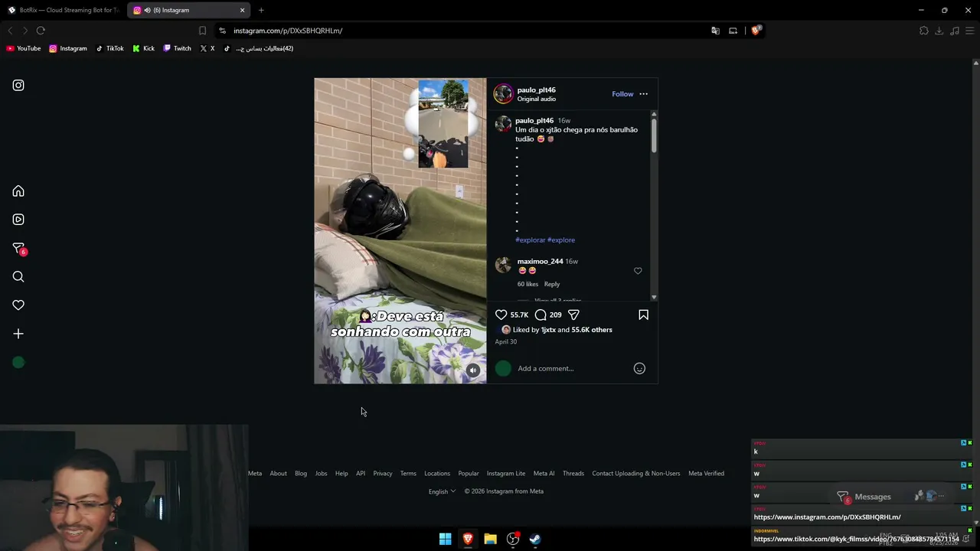This screenshot has height=551, width=980.
Task: Expand the English language dropdown in footer
Action: click(x=442, y=491)
